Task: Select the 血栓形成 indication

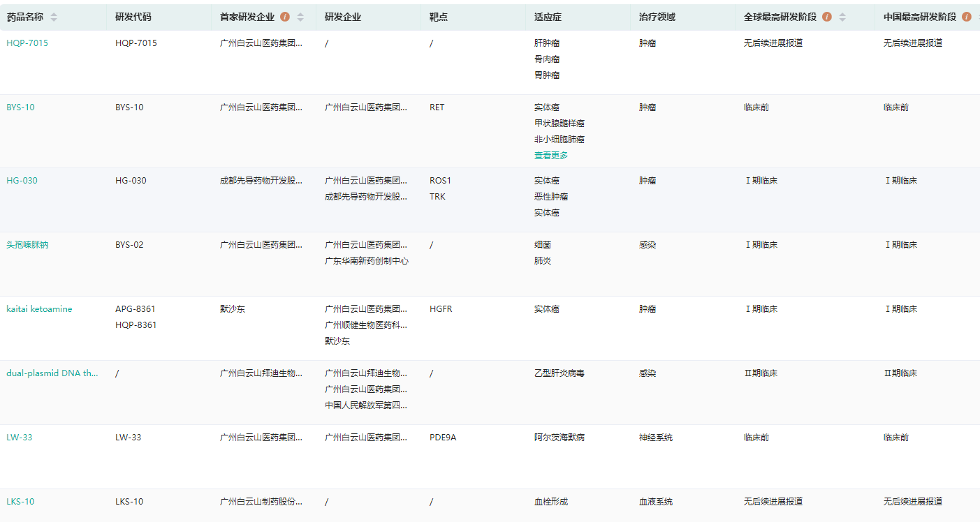Action: click(551, 502)
